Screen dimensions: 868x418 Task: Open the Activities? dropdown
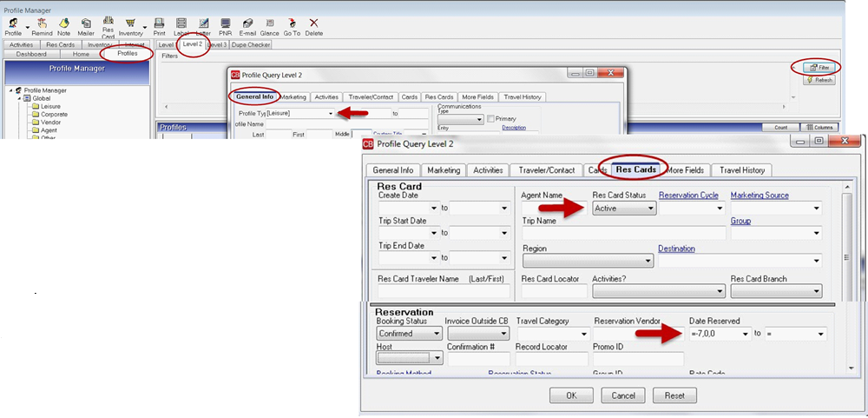click(x=659, y=291)
